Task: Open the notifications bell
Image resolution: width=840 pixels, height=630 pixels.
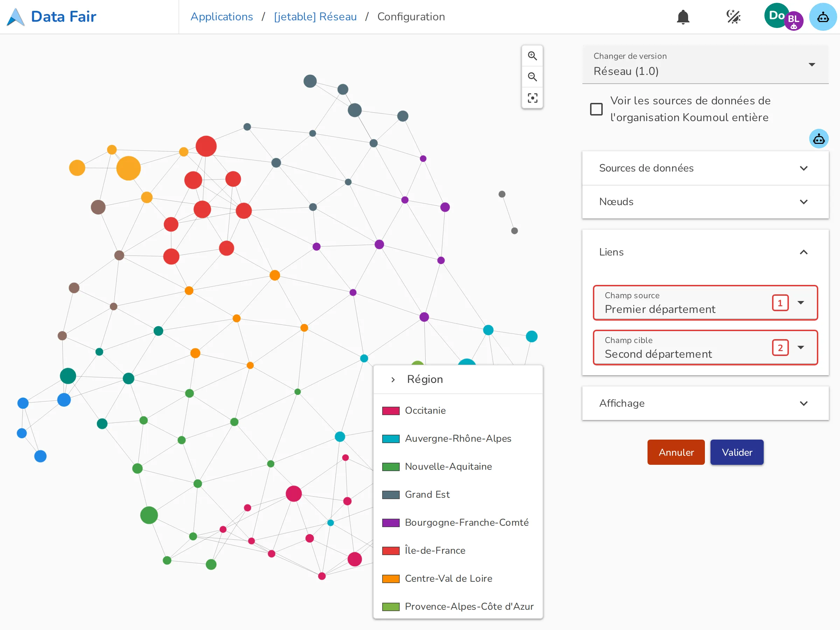Action: 683,17
